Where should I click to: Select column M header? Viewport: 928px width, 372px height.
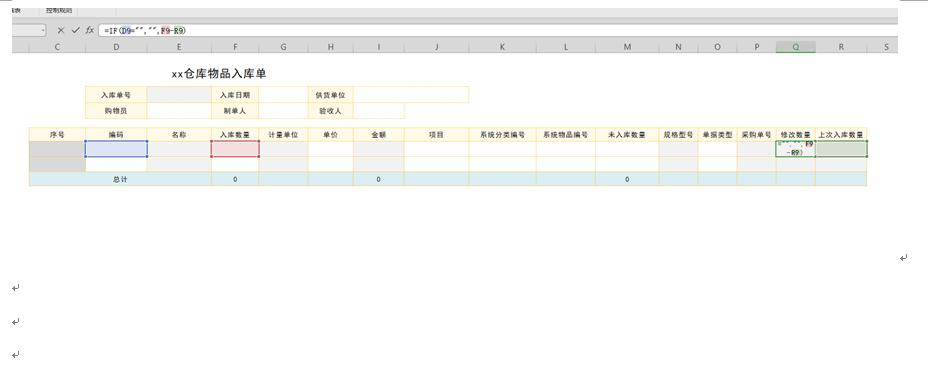pos(627,47)
